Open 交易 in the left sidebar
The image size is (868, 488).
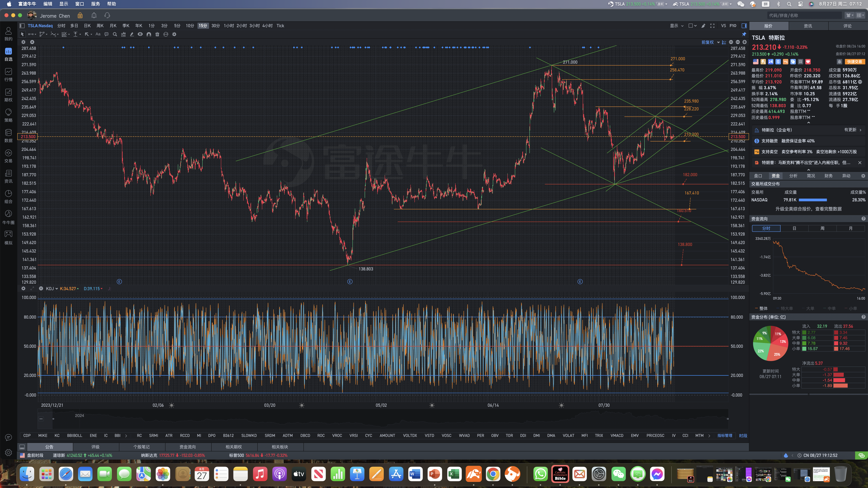click(x=8, y=156)
